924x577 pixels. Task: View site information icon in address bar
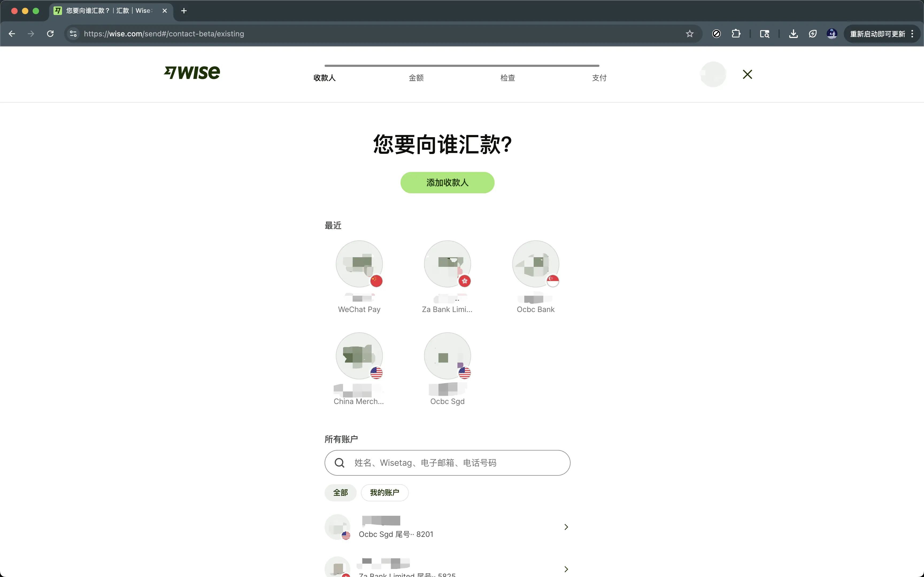[x=73, y=34]
